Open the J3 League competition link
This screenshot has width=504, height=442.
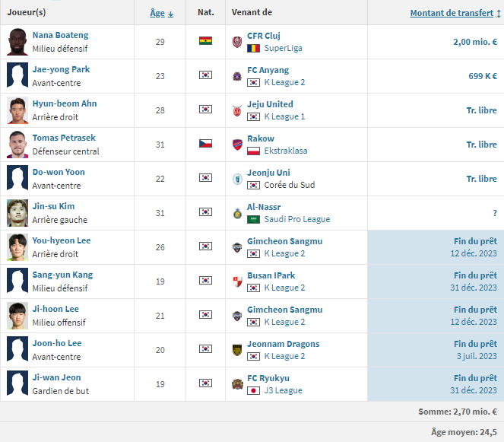pos(283,390)
